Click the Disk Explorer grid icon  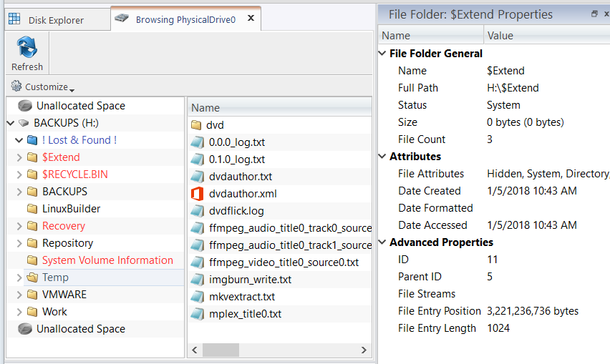coord(14,19)
